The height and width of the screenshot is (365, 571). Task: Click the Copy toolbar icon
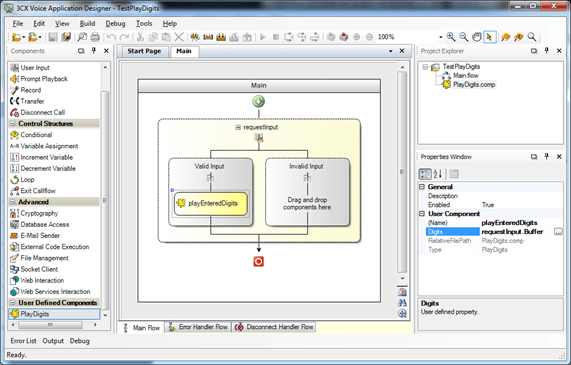[x=153, y=37]
